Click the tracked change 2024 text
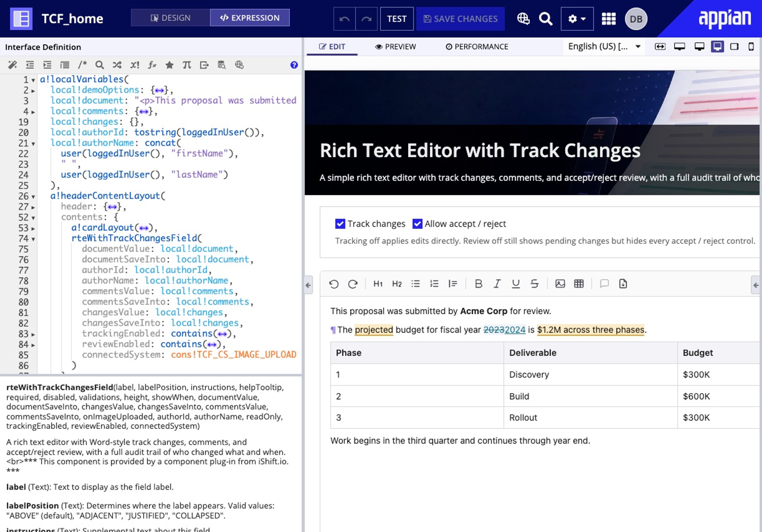 coord(515,330)
